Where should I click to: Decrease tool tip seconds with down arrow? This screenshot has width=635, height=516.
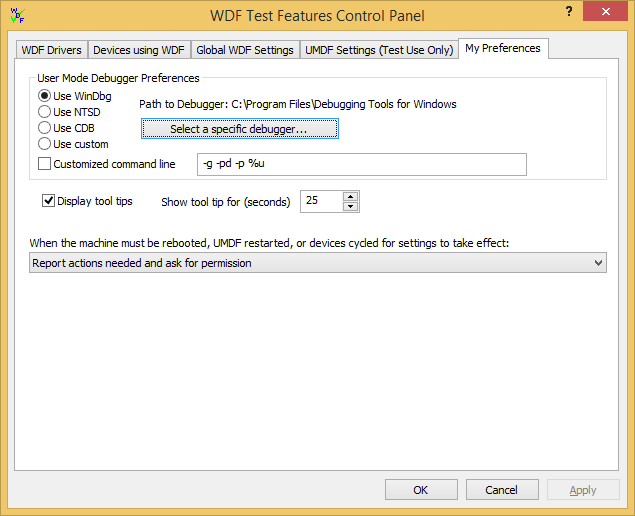(x=350, y=206)
